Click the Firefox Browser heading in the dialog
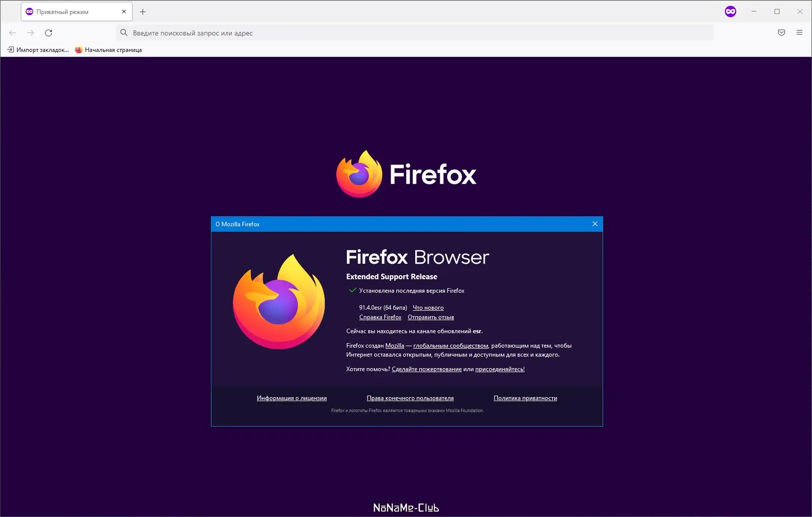 [418, 257]
